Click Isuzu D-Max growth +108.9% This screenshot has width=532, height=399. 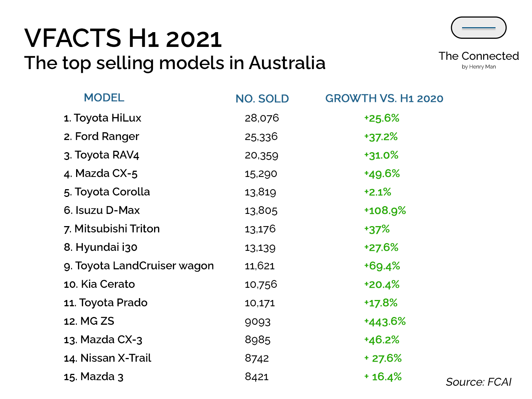pos(385,211)
